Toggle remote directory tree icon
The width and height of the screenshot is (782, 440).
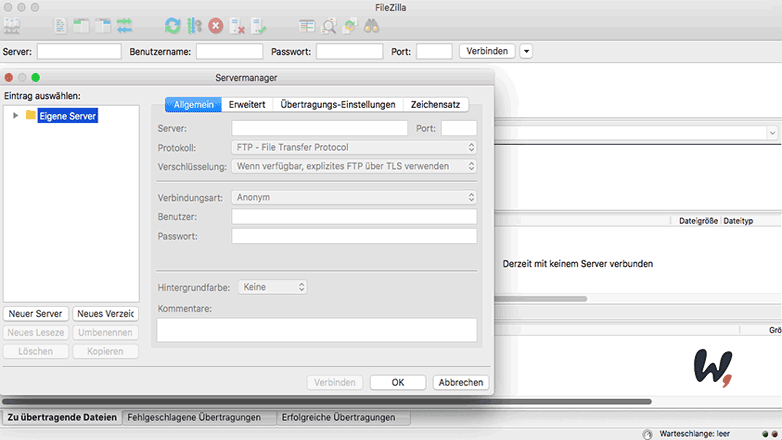tap(103, 26)
